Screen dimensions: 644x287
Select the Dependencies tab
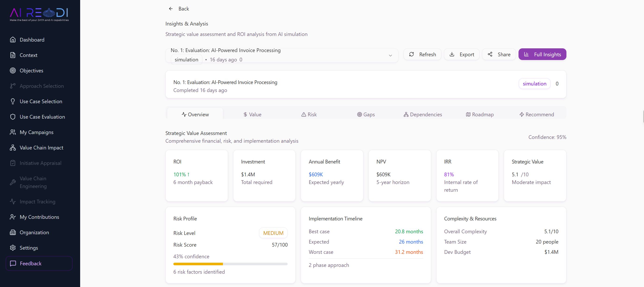coord(423,114)
